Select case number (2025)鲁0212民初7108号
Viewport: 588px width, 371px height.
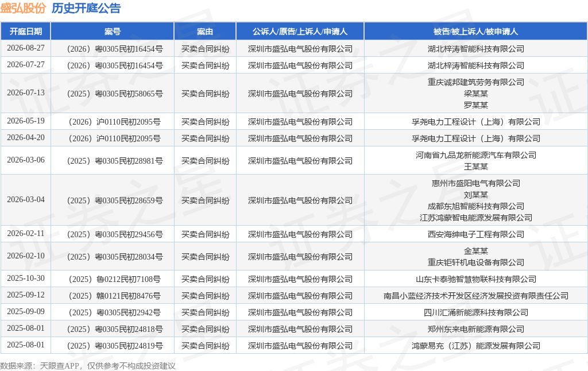pyautogui.click(x=115, y=279)
